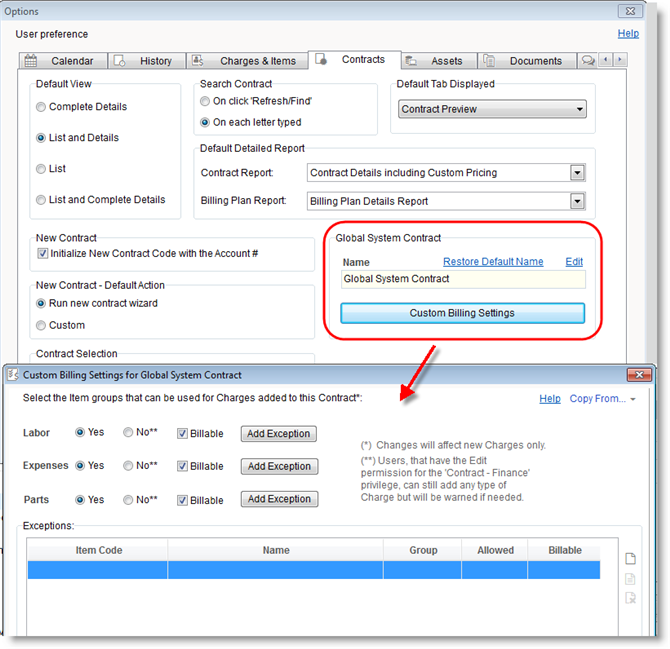The image size is (670, 649).
Task: Toggle Initialize New Contract Code checkbox
Action: click(x=43, y=254)
